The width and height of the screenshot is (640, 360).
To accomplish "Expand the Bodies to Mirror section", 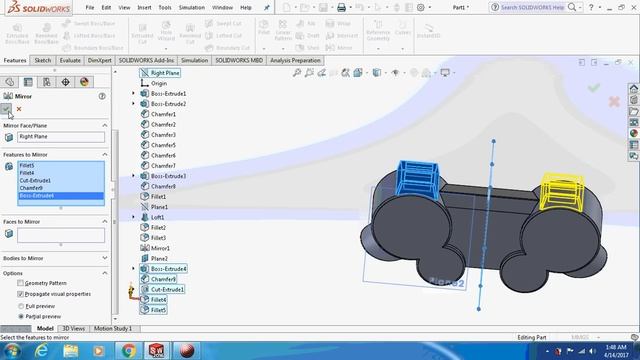I will pyautogui.click(x=105, y=258).
